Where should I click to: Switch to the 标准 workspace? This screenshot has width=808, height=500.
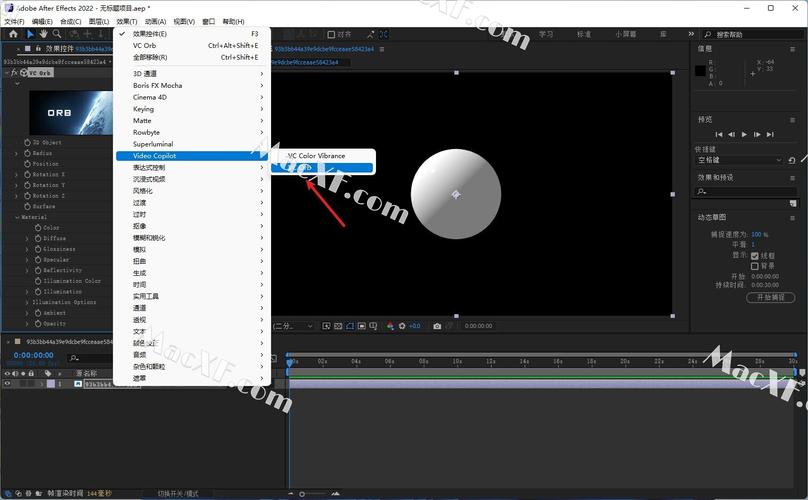click(x=584, y=35)
